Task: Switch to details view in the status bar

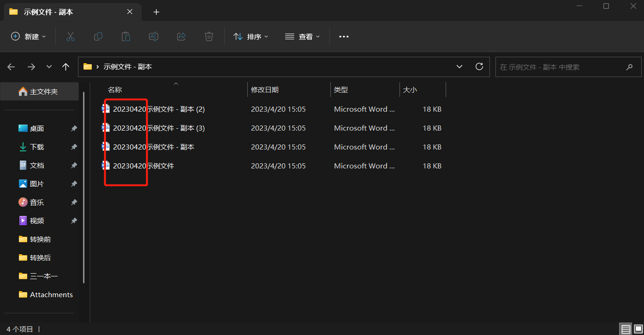Action: [625, 329]
